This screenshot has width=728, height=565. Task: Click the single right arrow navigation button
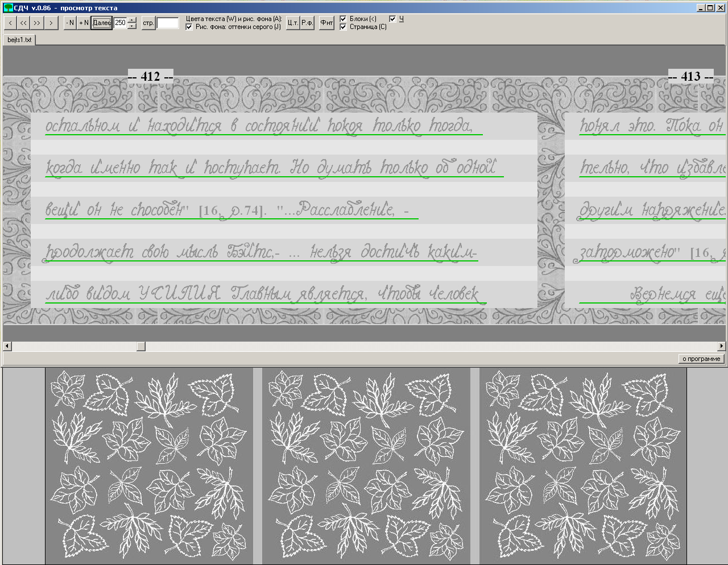coord(51,23)
